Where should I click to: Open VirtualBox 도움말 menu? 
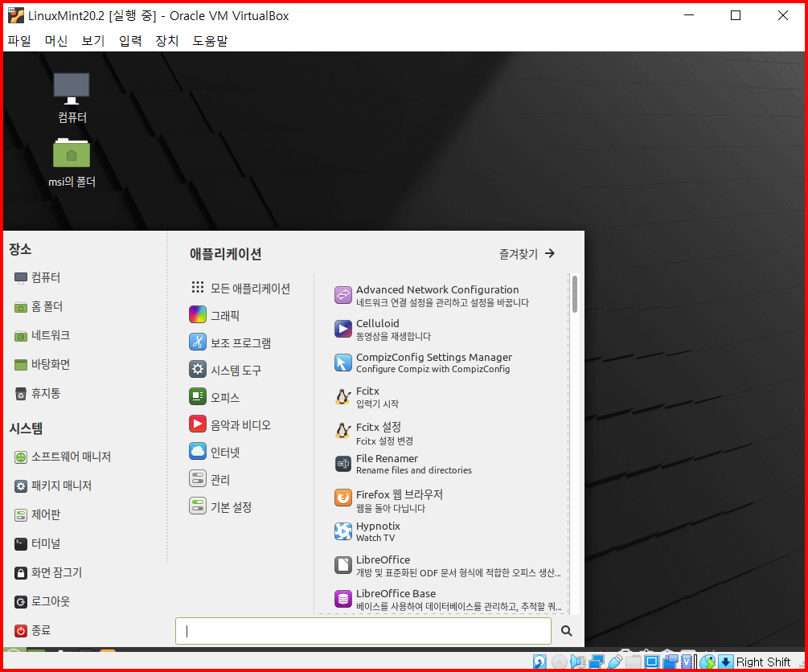pos(210,41)
